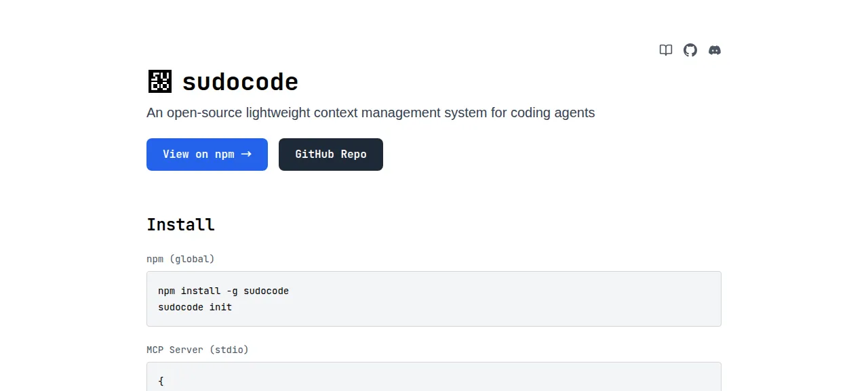Screen dimensions: 868x391
Task: Click the sudocode init command line
Action: pyautogui.click(x=195, y=308)
